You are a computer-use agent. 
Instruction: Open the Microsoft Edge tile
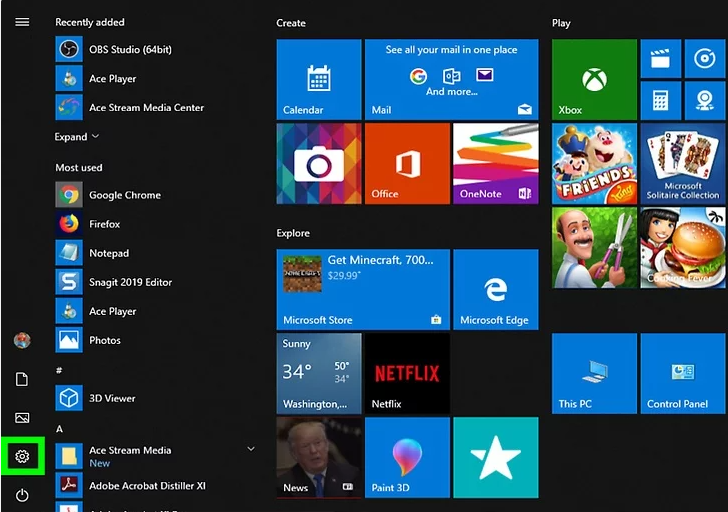(x=494, y=290)
